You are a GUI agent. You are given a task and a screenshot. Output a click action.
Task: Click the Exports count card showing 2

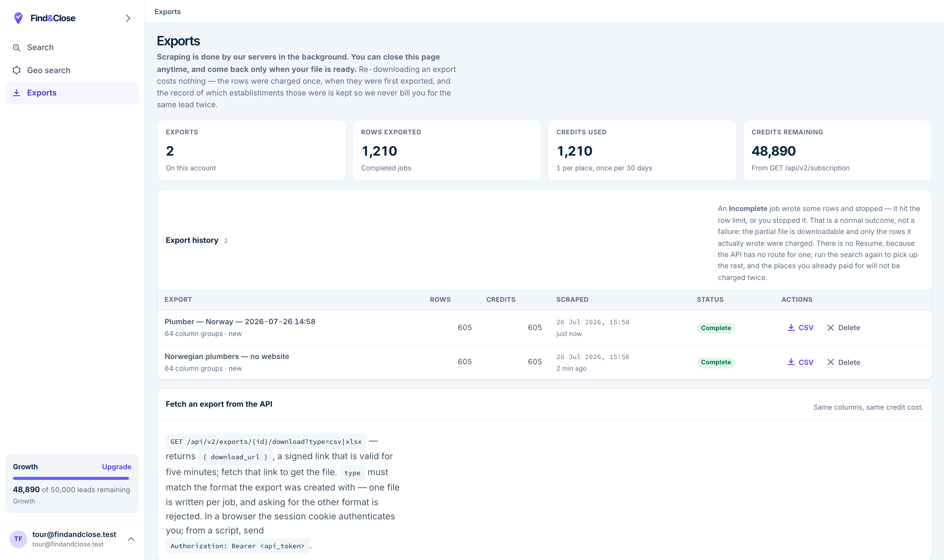tap(251, 150)
